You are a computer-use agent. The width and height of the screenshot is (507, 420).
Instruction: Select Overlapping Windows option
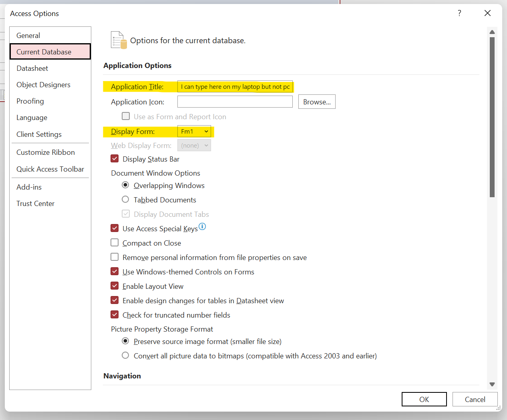pos(125,185)
